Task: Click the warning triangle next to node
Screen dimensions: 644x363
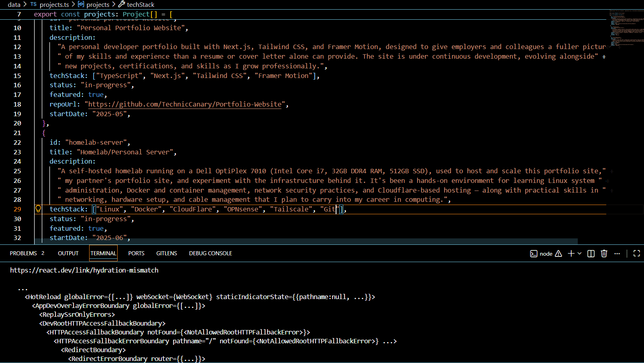Action: [558, 254]
